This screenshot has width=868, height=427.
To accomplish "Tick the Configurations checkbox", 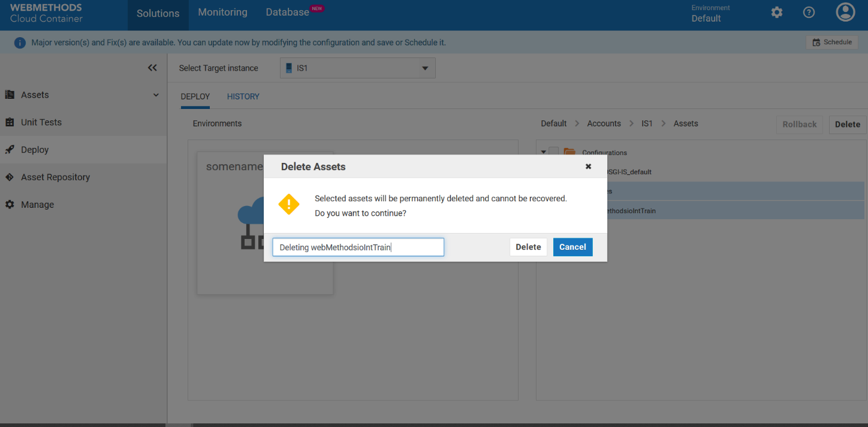I will pyautogui.click(x=554, y=152).
